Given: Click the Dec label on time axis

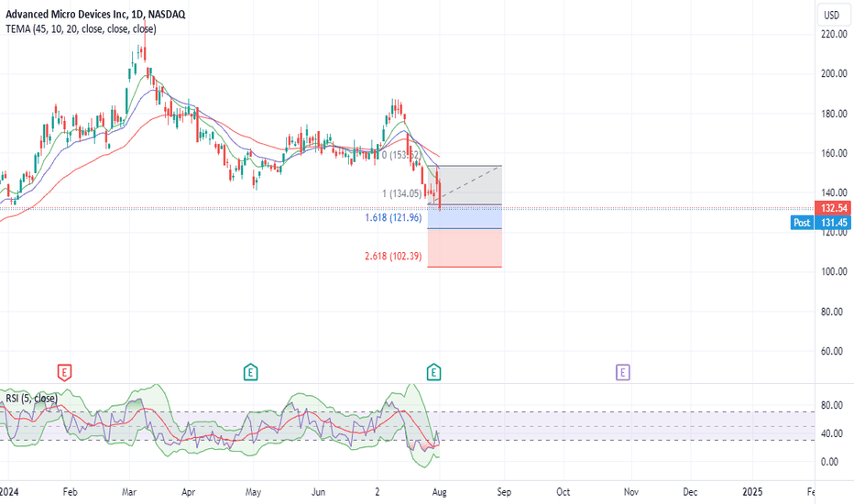Looking at the screenshot, I should click(x=690, y=492).
